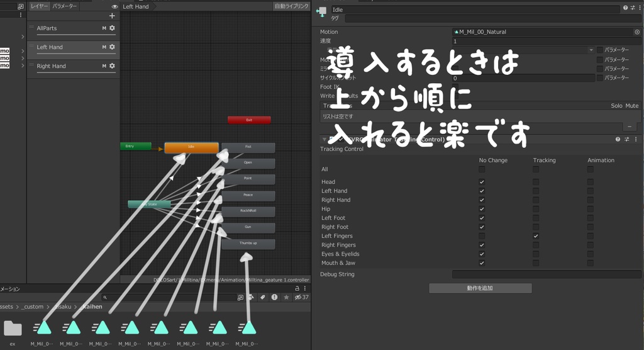Select the Point state node
Viewport: 644px width, 350px height.
[x=248, y=179]
